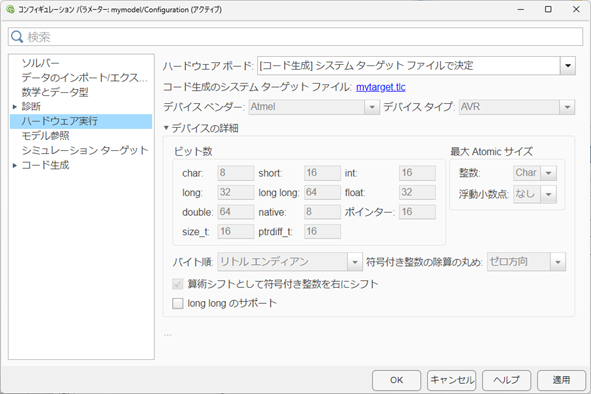591x394 pixels.
Task: Expand the コード生成 tree node arrow
Action: [x=15, y=165]
